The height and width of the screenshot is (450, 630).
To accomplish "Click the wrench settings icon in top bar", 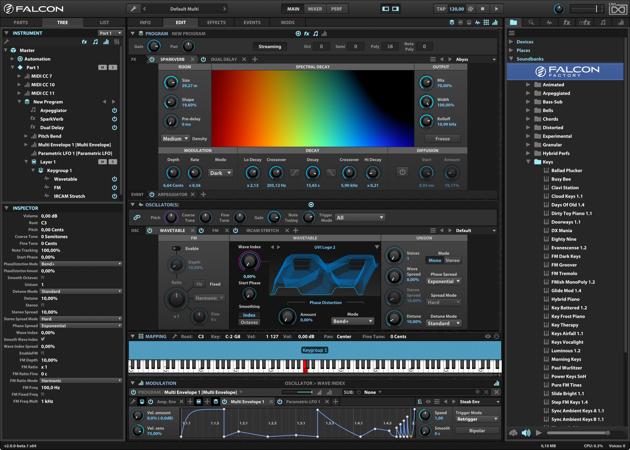I will click(134, 8).
